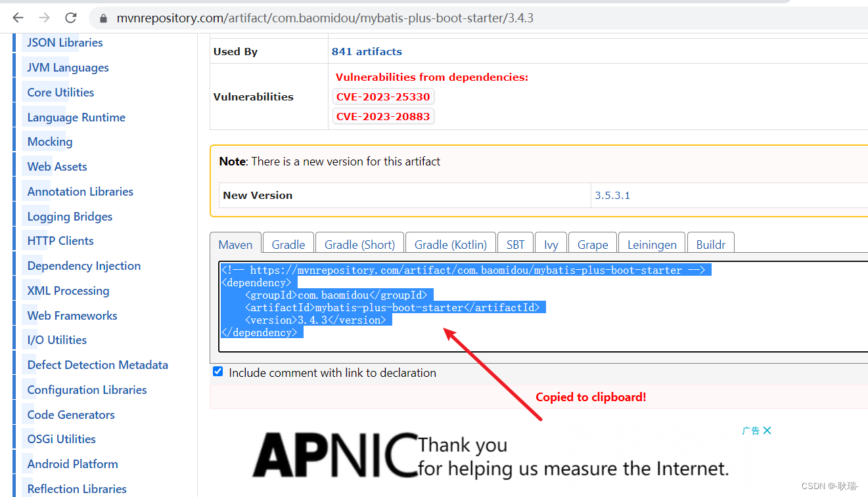
Task: Open Web Frameworks category
Action: point(72,316)
